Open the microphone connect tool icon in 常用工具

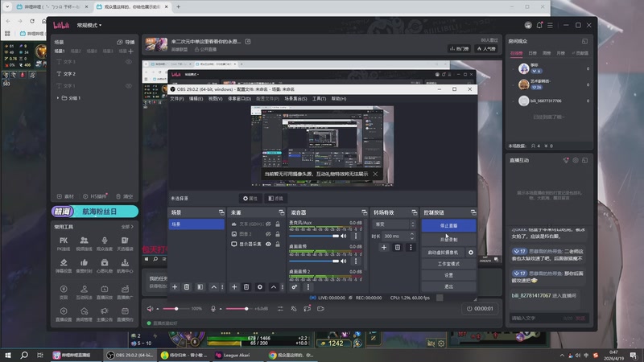(x=105, y=241)
